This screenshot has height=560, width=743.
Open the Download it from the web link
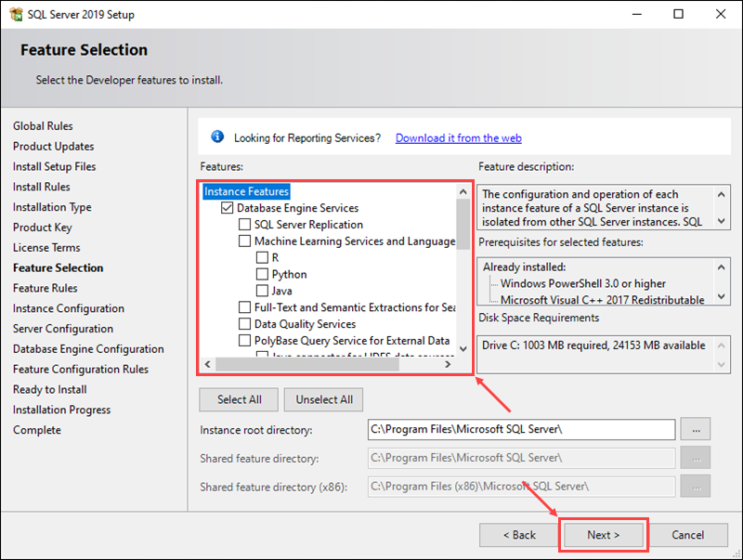458,138
